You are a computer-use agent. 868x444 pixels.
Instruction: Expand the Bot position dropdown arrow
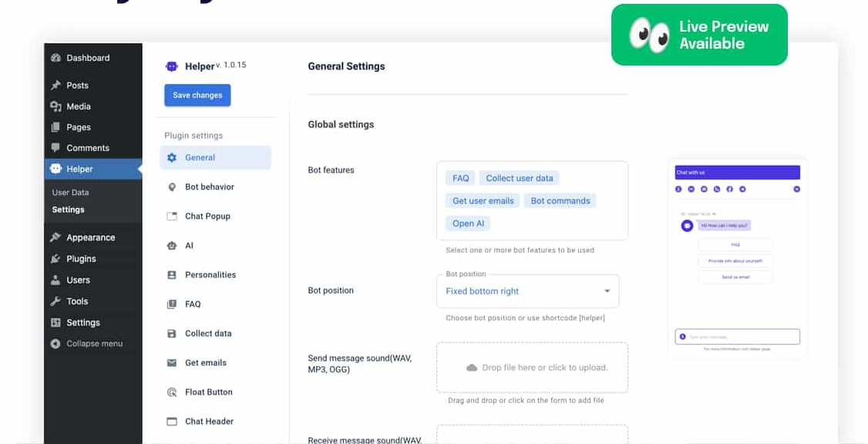pos(607,291)
